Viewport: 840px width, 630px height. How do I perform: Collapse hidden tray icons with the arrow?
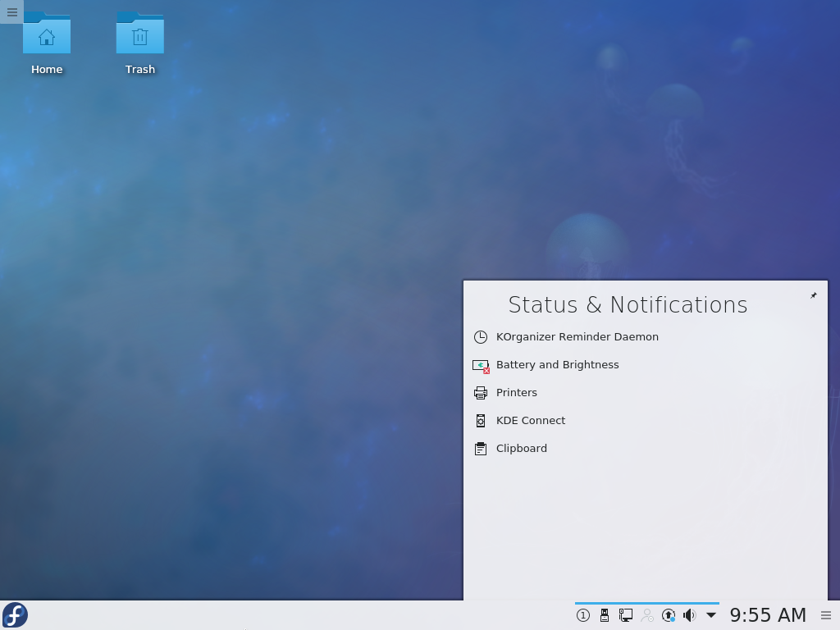click(x=711, y=615)
